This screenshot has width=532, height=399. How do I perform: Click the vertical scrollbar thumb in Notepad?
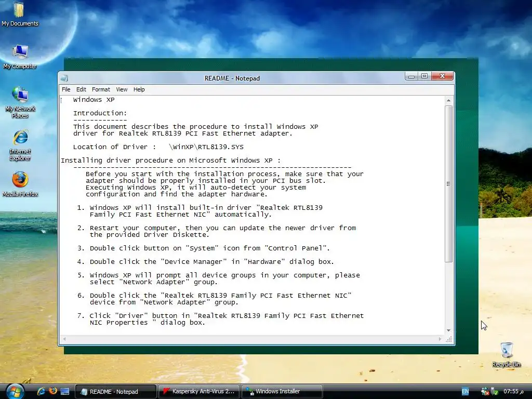click(x=448, y=184)
